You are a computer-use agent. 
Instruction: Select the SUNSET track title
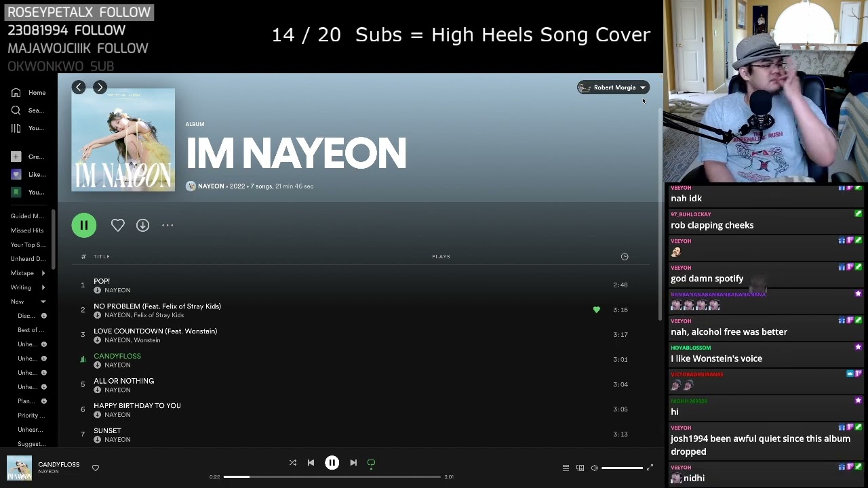(x=107, y=431)
